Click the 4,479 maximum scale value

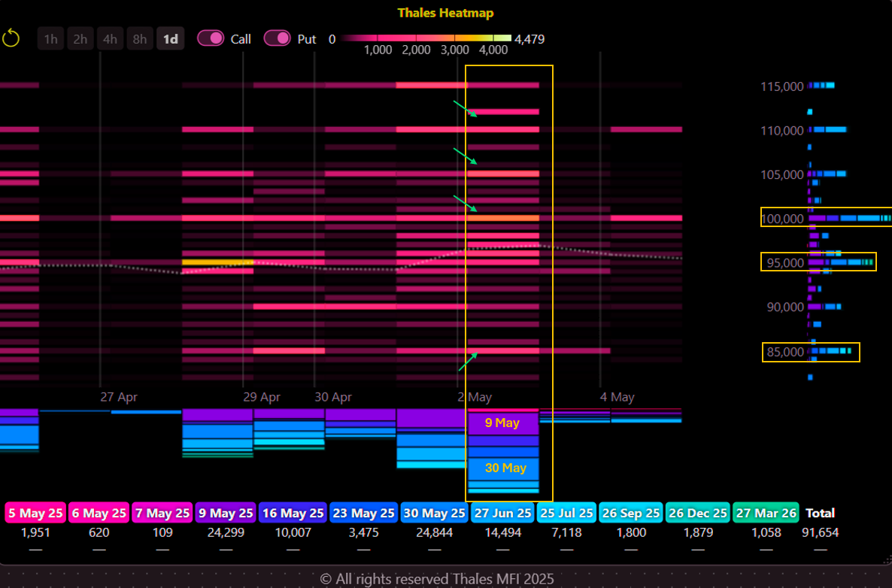(x=529, y=39)
